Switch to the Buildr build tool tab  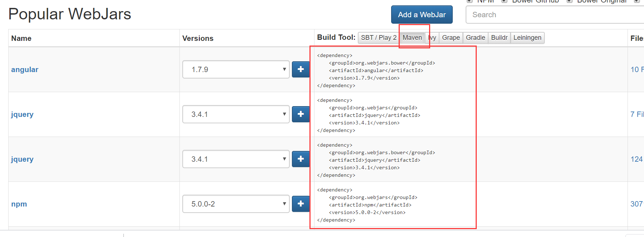point(499,38)
